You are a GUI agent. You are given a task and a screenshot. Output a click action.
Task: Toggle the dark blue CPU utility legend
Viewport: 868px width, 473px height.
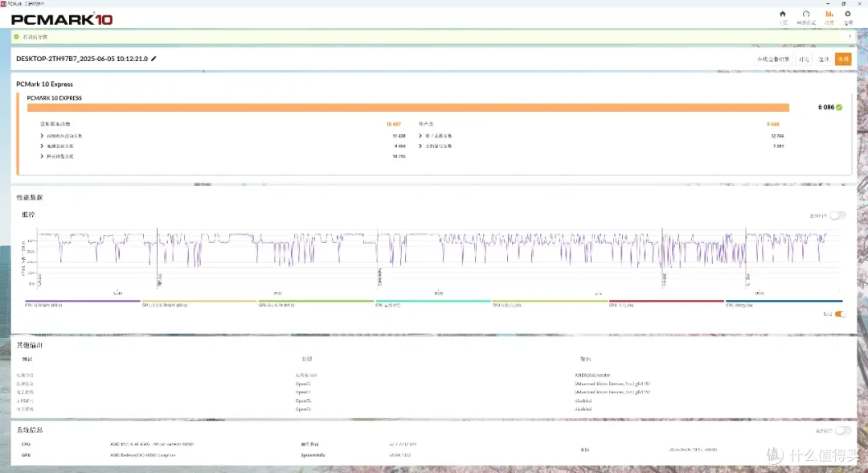[x=784, y=303]
